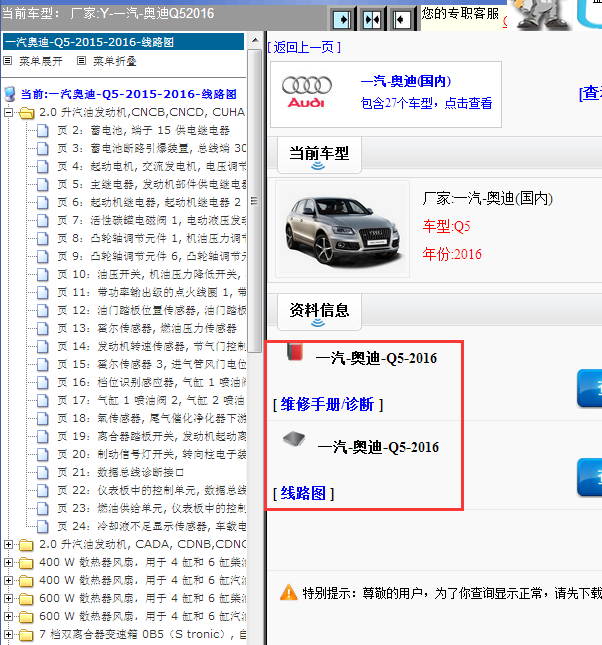The height and width of the screenshot is (645, 602).
Task: Expand the 7 档双离合器变速箱 0B5 node
Action: pyautogui.click(x=8, y=634)
